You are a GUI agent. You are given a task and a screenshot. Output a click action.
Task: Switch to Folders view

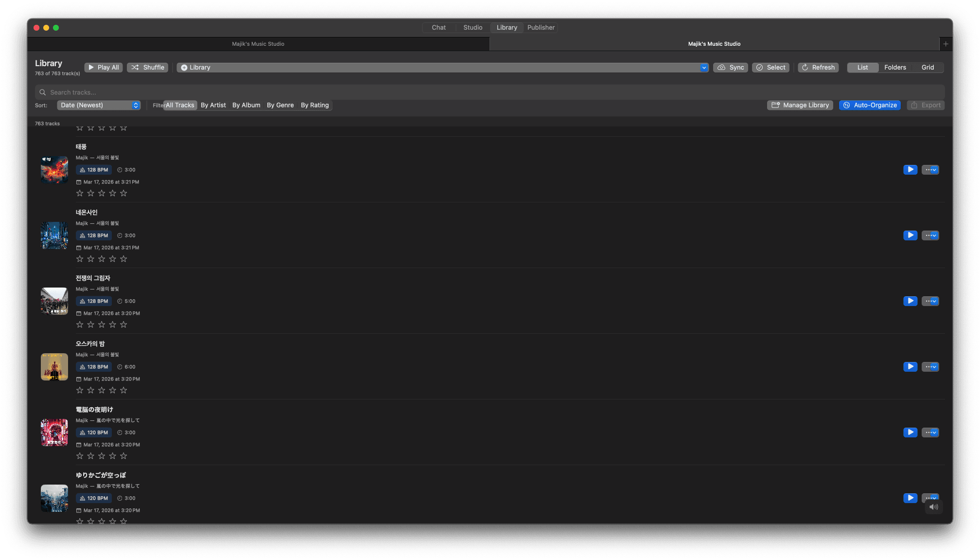pyautogui.click(x=895, y=68)
